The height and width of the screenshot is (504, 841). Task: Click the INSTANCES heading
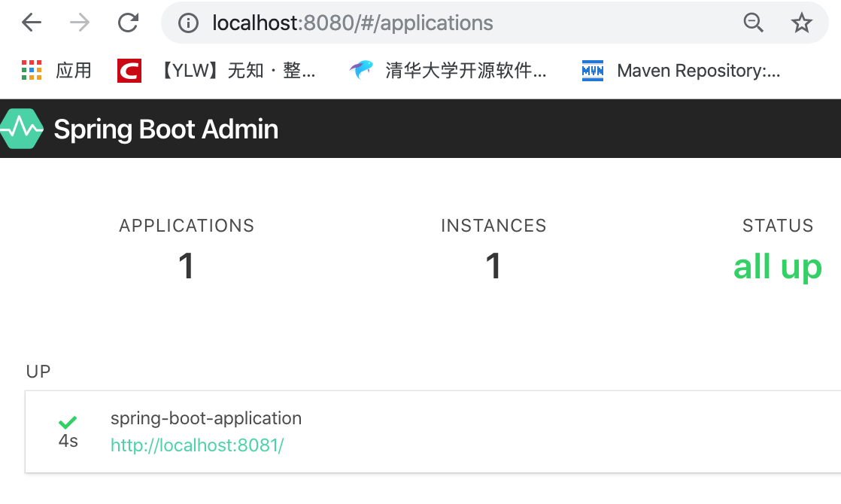pyautogui.click(x=493, y=226)
